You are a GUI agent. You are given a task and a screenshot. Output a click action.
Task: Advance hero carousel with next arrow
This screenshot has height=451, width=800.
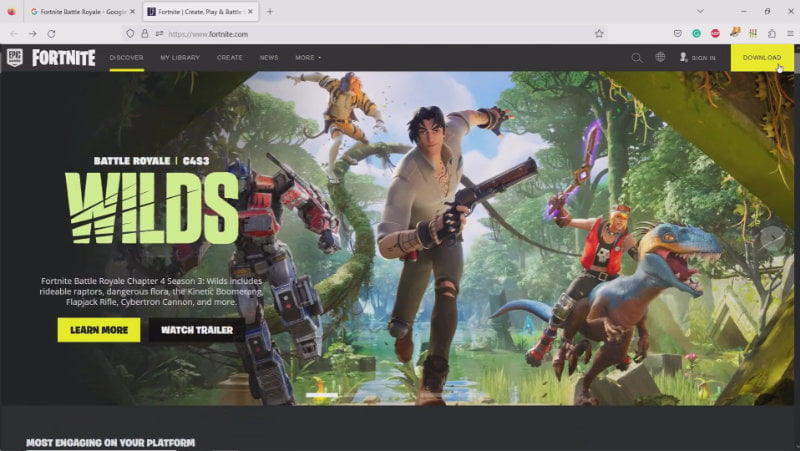pos(772,238)
